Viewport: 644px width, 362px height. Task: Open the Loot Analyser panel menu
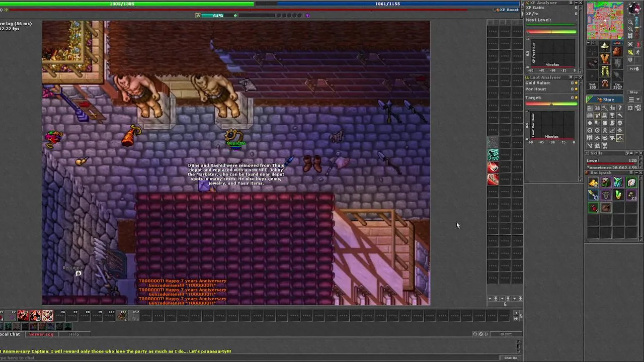pyautogui.click(x=571, y=77)
